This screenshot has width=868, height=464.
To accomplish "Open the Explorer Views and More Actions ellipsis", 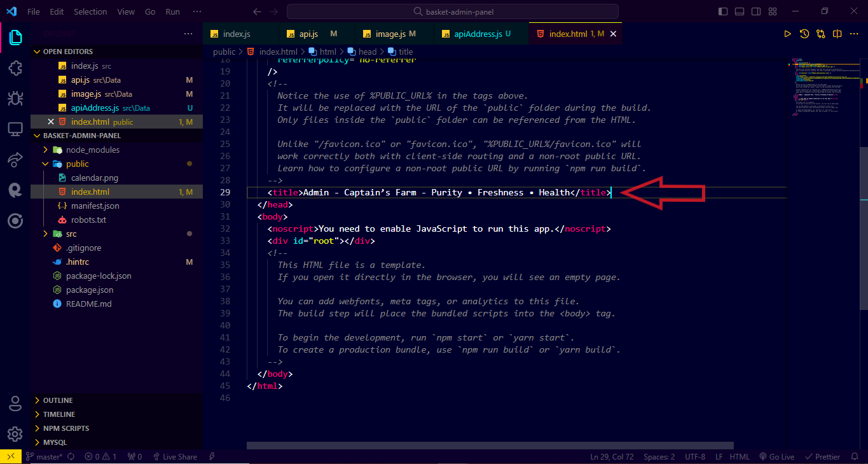I will coord(188,34).
